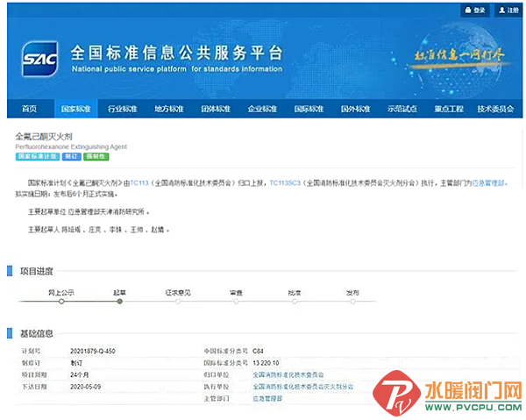
Task: Click the 征求意见 progress marker
Action: (178, 302)
